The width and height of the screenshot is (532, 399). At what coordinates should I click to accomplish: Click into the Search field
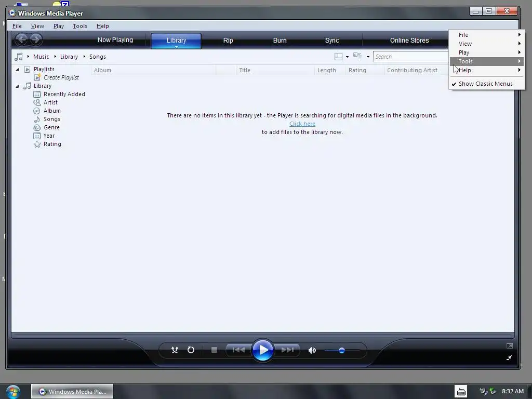click(x=411, y=57)
